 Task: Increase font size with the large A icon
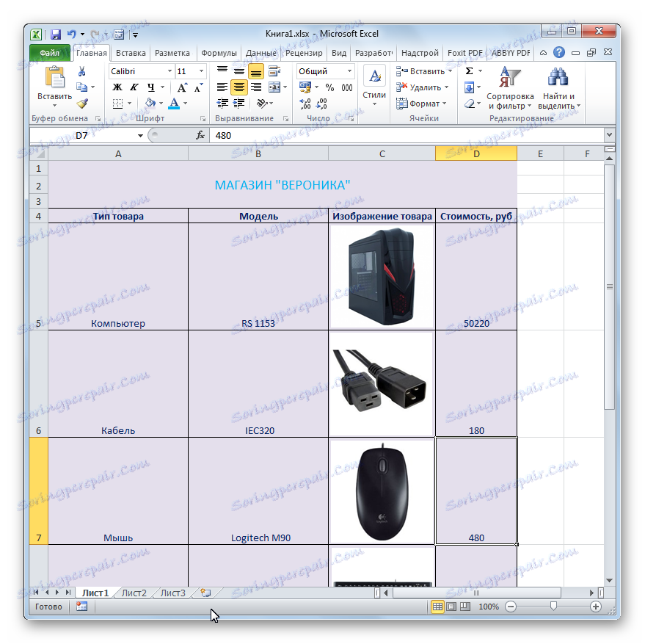pos(182,87)
